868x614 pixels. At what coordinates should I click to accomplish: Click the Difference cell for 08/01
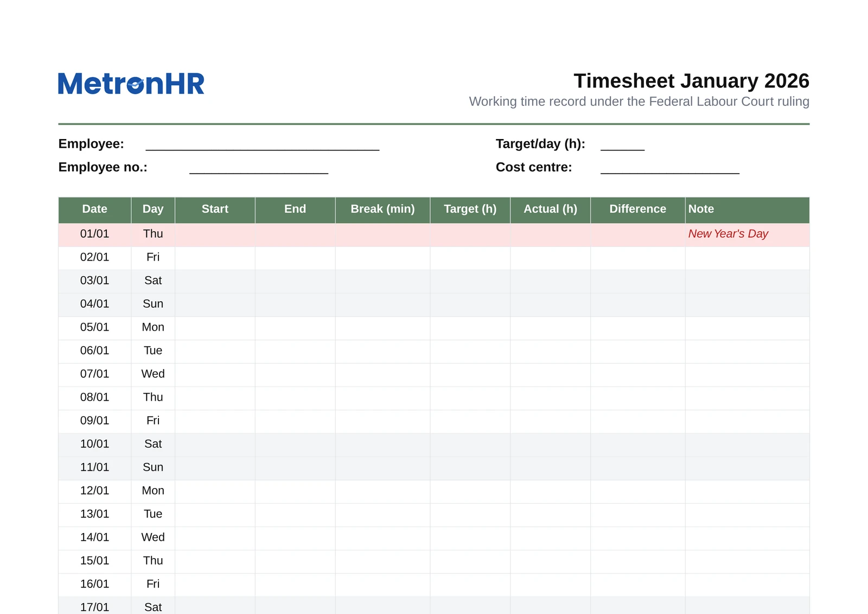(638, 398)
